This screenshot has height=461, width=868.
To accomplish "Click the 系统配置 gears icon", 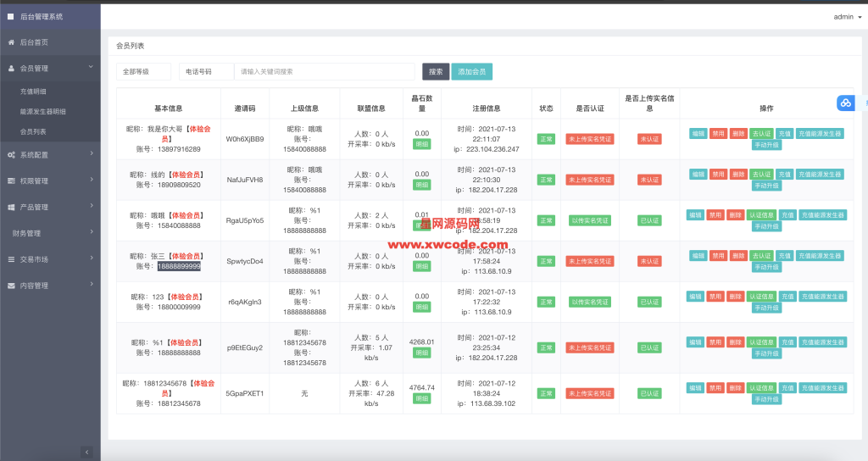I will 11,155.
